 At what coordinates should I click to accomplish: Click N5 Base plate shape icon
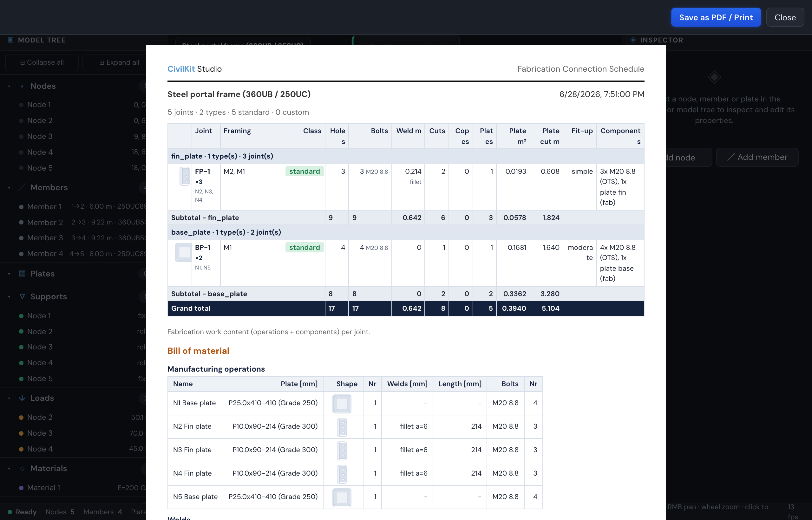pyautogui.click(x=342, y=498)
